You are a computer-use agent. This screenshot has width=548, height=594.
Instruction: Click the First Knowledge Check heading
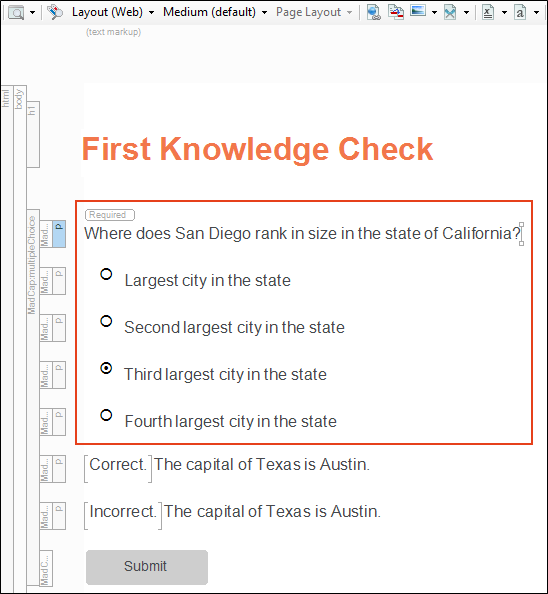coord(258,149)
